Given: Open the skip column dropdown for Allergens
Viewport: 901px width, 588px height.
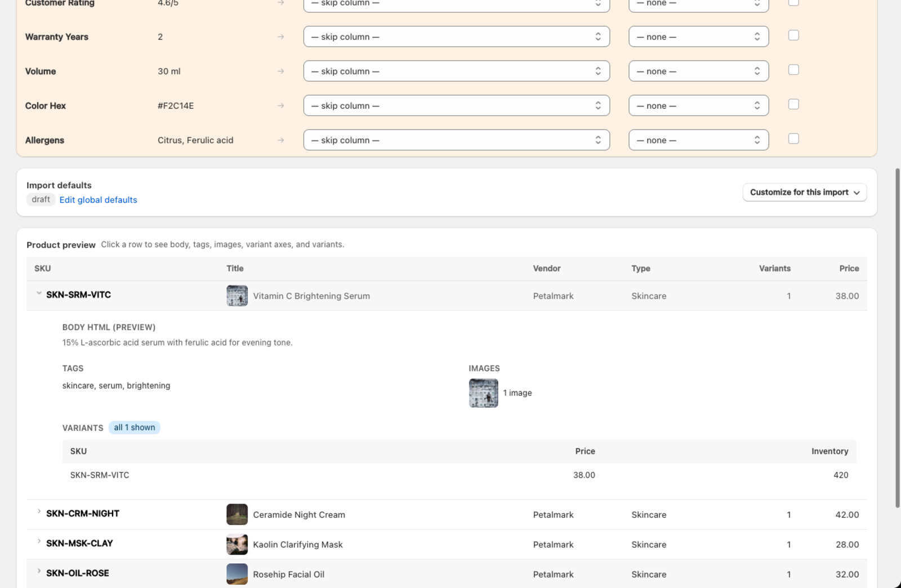Looking at the screenshot, I should pyautogui.click(x=456, y=140).
